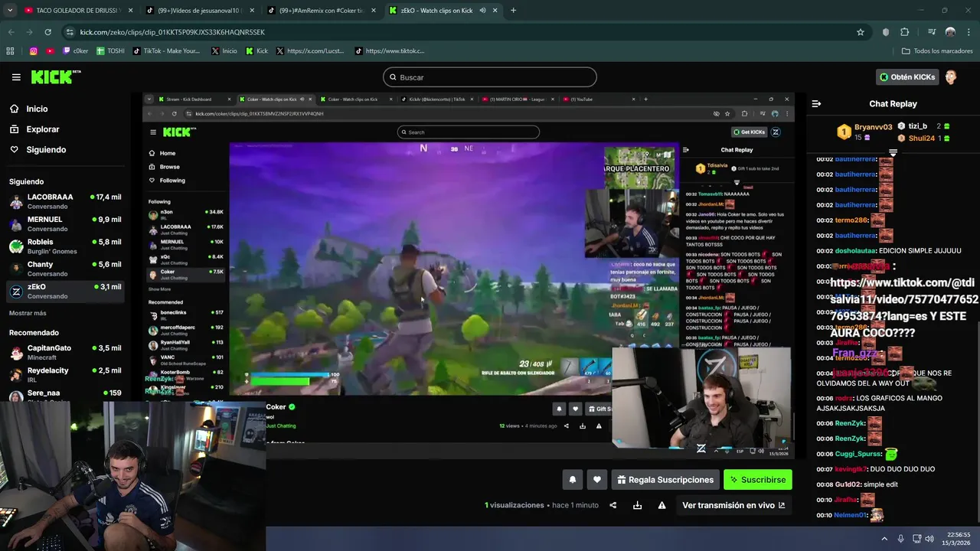Report the clip via warning icon

[x=661, y=505]
